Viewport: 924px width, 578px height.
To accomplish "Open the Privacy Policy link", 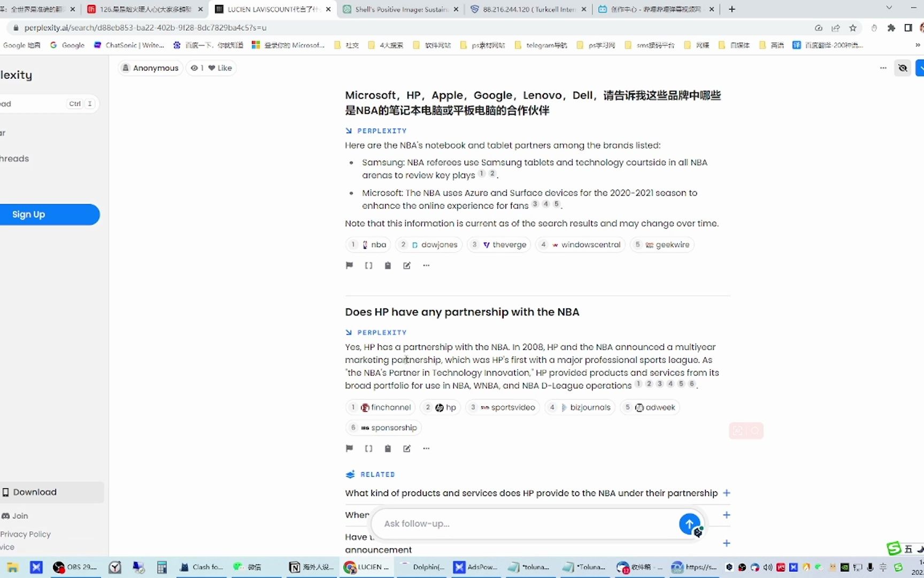I will pyautogui.click(x=25, y=534).
